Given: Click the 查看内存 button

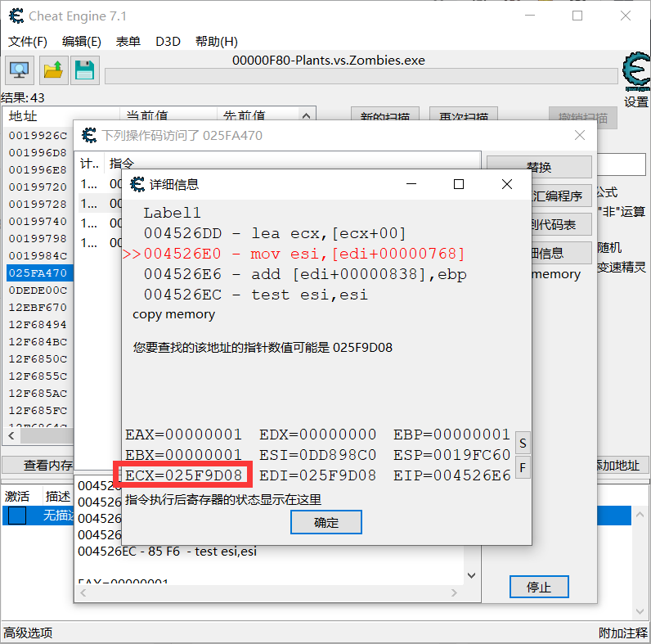Looking at the screenshot, I should [38, 465].
